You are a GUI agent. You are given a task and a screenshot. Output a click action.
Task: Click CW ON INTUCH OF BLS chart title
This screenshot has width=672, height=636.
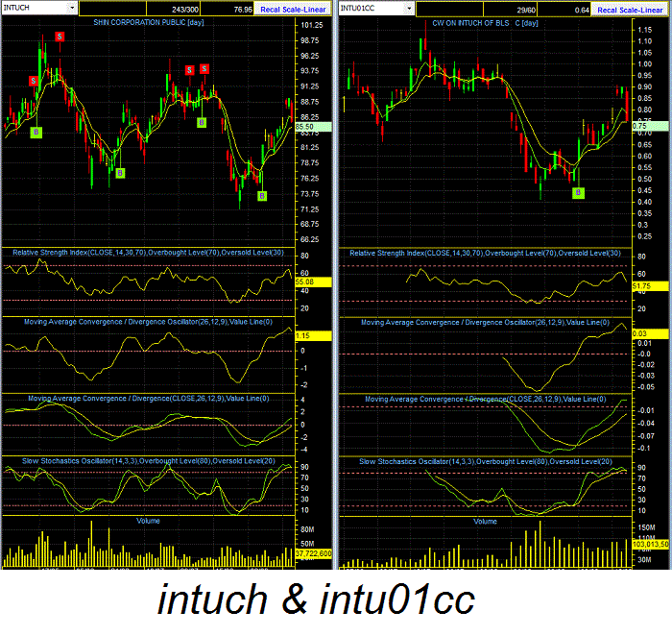(485, 23)
